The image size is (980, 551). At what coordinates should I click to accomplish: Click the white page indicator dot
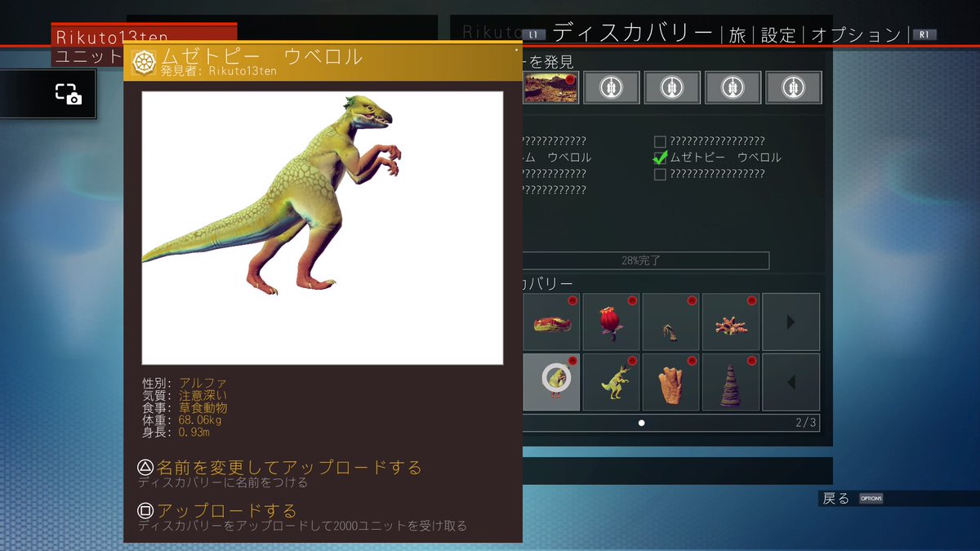pyautogui.click(x=642, y=423)
